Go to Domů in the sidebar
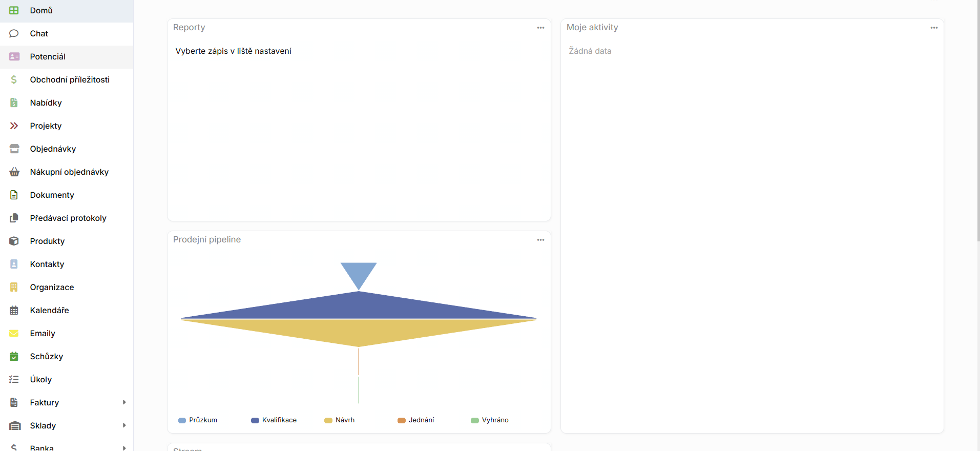This screenshot has width=980, height=451. (x=41, y=10)
